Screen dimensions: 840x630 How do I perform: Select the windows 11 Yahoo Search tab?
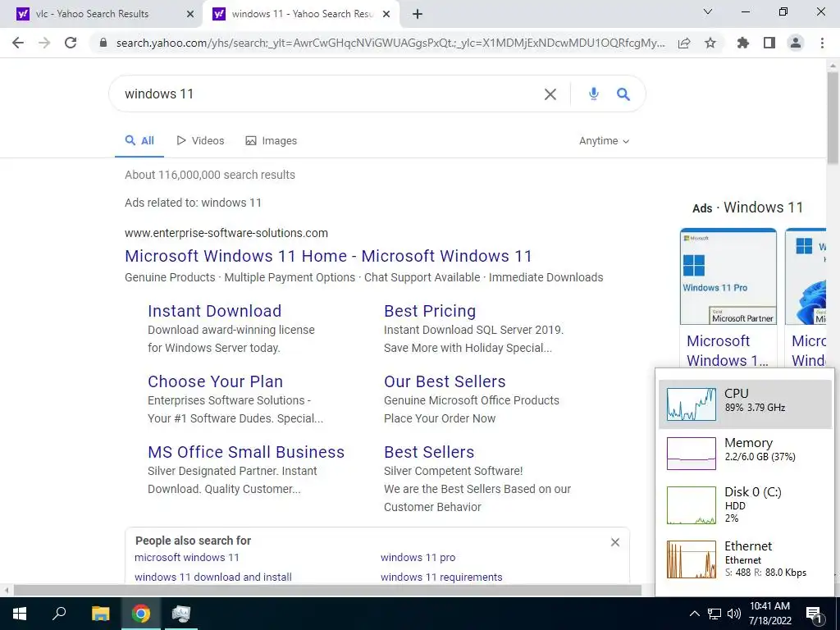300,14
